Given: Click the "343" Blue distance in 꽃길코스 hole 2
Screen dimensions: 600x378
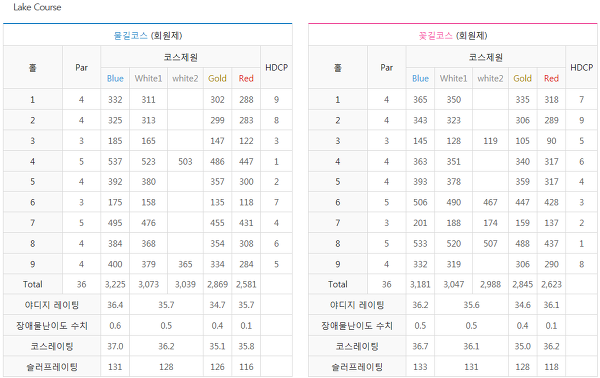Looking at the screenshot, I should click(x=420, y=121).
